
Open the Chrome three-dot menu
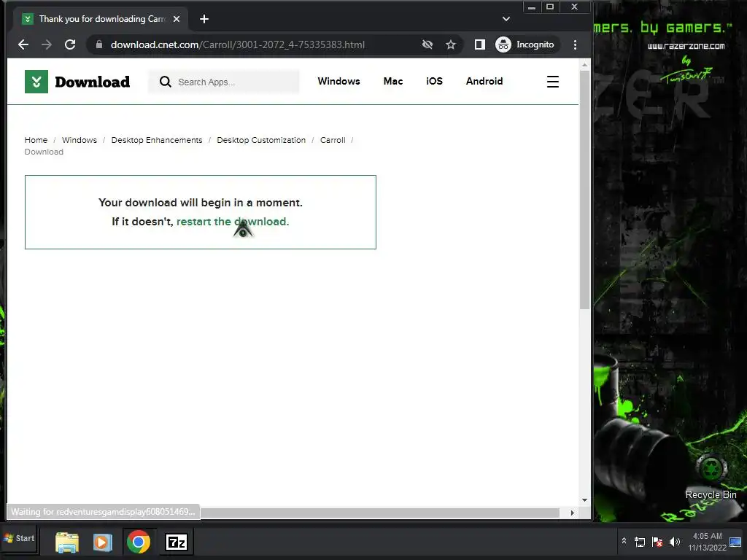click(x=575, y=44)
